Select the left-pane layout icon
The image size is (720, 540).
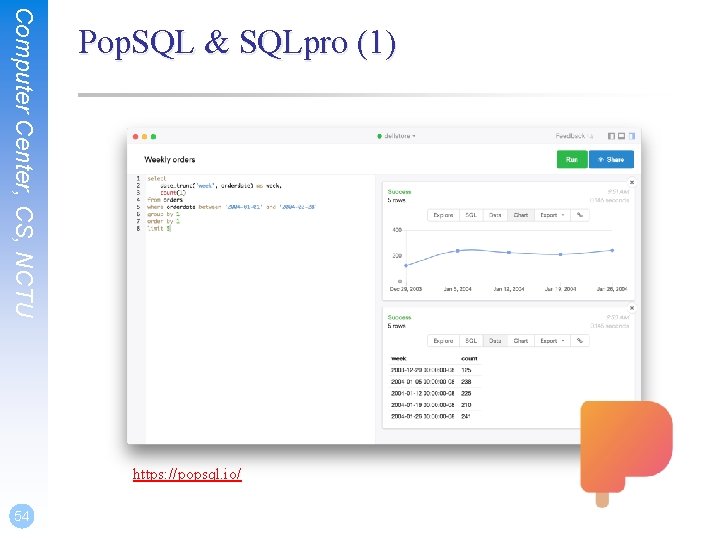pos(611,136)
